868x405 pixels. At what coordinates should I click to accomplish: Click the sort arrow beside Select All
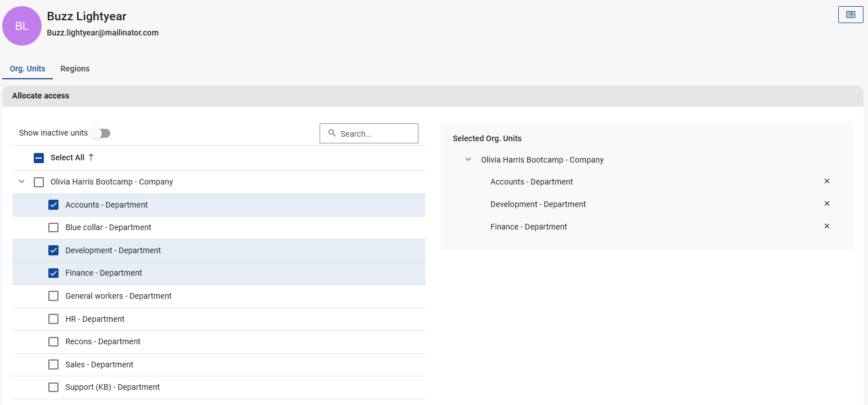(x=91, y=157)
